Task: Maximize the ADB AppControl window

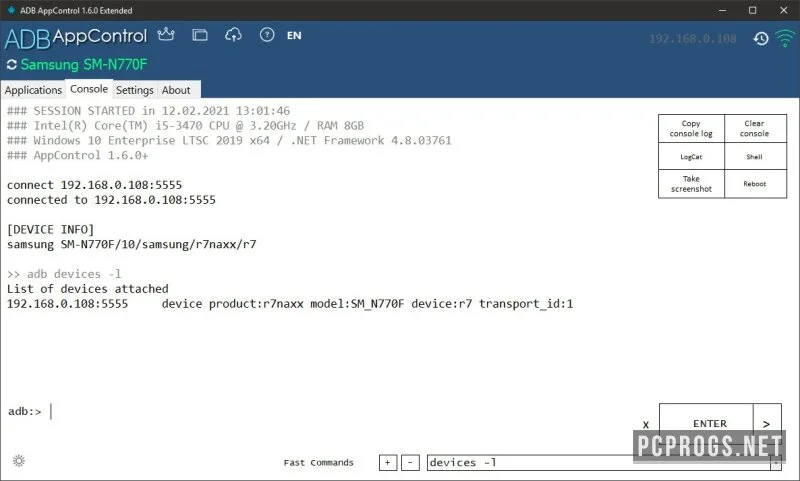Action: pyautogui.click(x=753, y=10)
